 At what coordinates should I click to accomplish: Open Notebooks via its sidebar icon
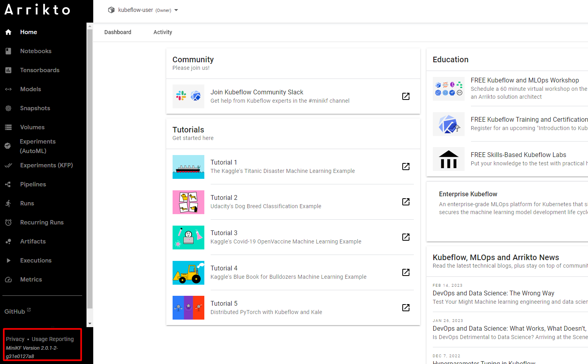tap(8, 51)
